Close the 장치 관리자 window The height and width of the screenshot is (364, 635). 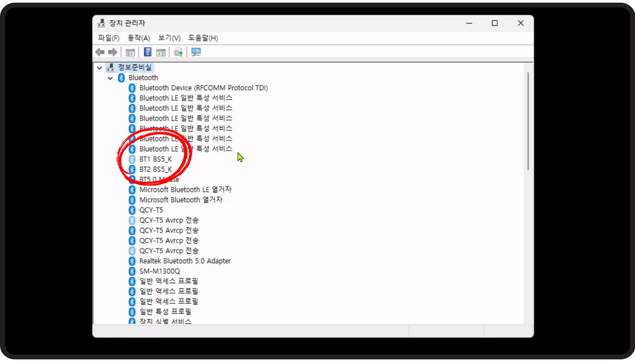coord(521,23)
